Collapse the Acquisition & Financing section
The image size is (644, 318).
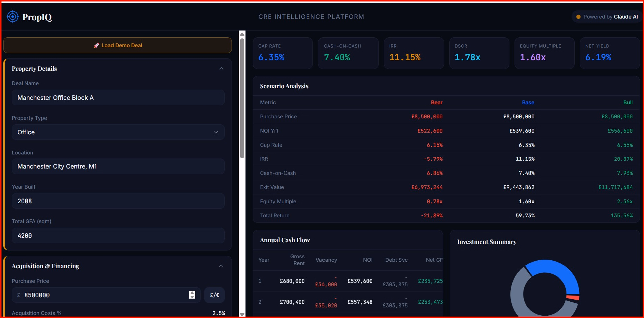pos(221,266)
